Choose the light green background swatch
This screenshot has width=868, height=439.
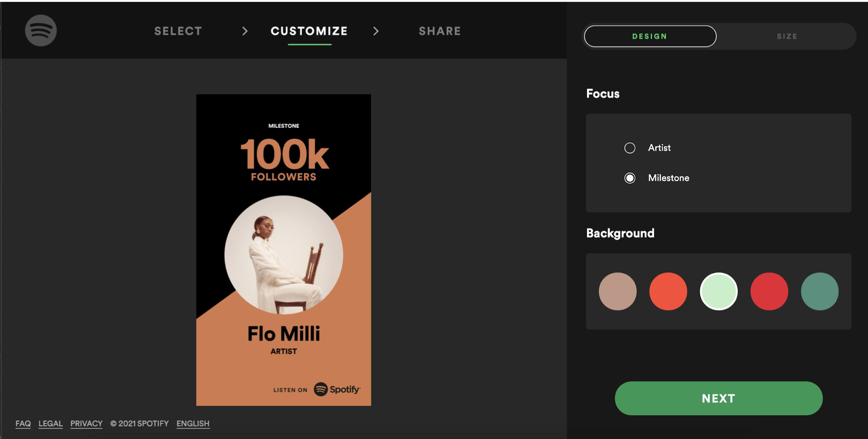click(x=719, y=291)
